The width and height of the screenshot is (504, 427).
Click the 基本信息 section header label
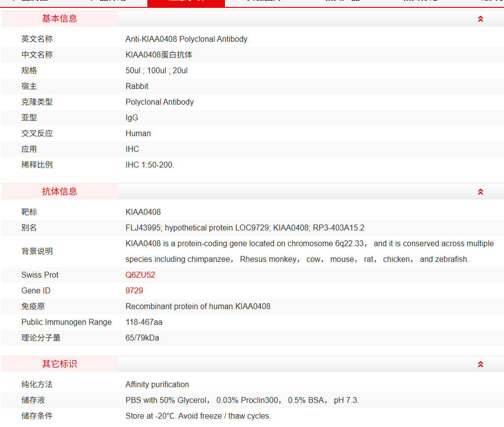pos(59,19)
